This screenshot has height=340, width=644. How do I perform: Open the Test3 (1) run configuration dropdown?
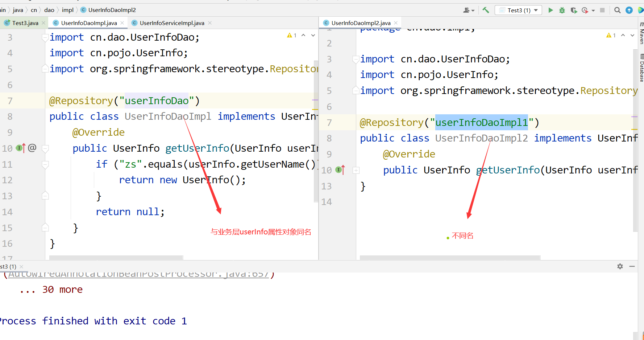(518, 10)
